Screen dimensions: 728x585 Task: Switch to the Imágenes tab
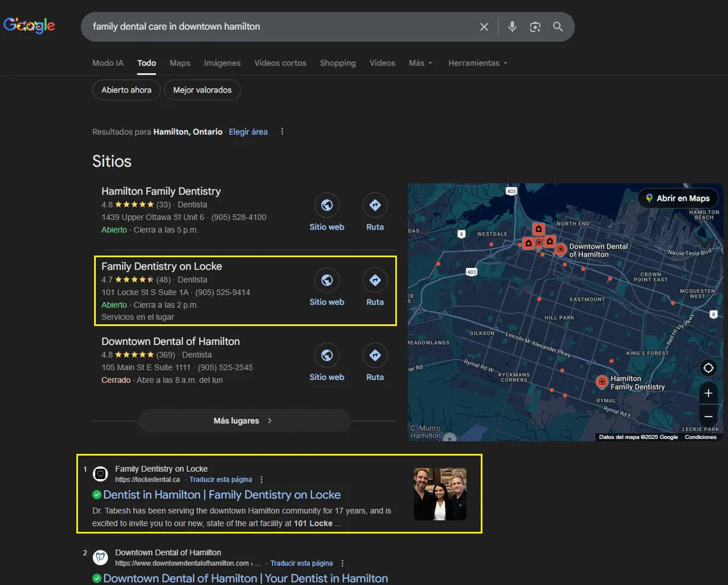pyautogui.click(x=223, y=63)
